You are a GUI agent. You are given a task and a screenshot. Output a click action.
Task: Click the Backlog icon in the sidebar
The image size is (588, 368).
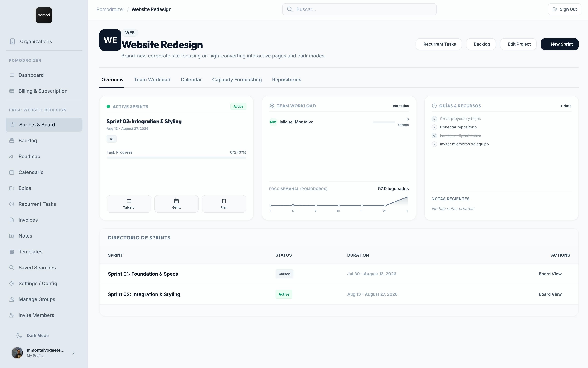coord(12,141)
